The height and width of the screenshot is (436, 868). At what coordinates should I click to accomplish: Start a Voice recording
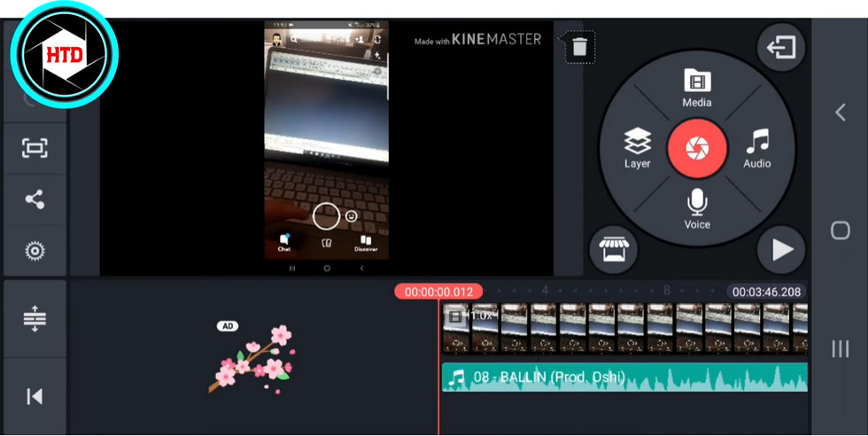697,209
